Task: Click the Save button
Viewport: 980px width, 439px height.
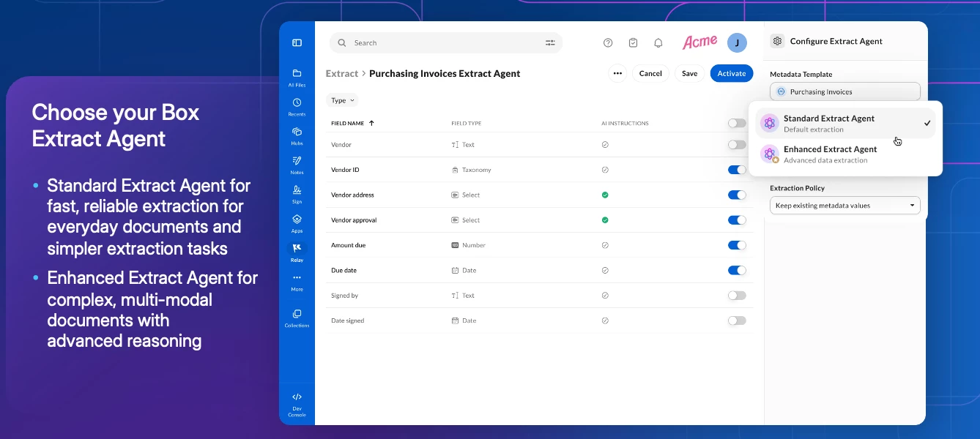Action: pos(690,73)
